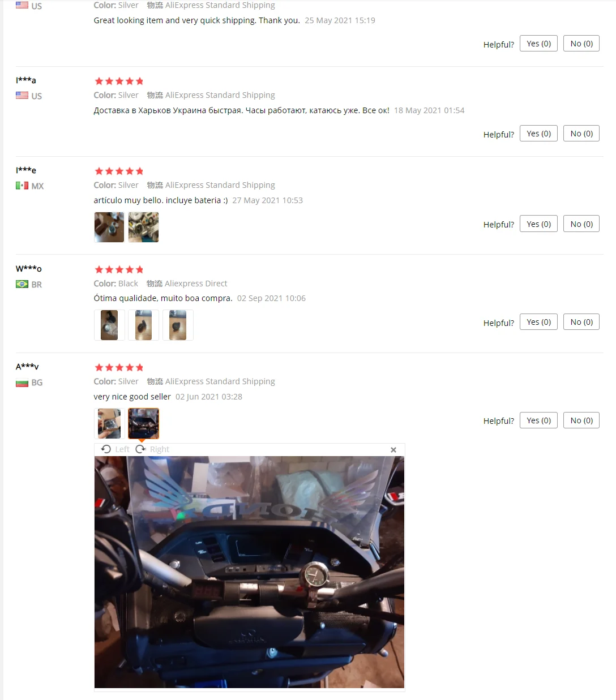Vote No on the MX review
616x700 pixels.
coord(581,224)
